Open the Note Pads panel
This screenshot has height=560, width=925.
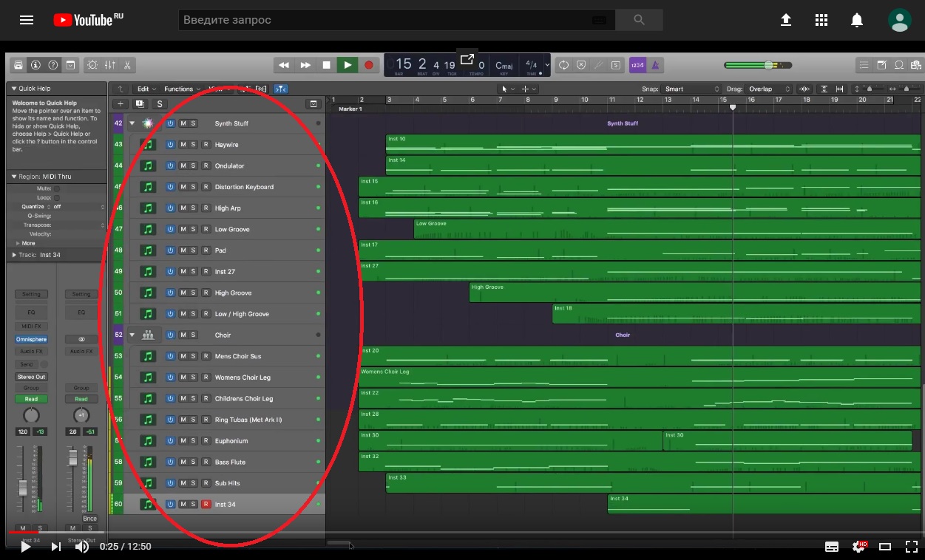[x=881, y=65]
